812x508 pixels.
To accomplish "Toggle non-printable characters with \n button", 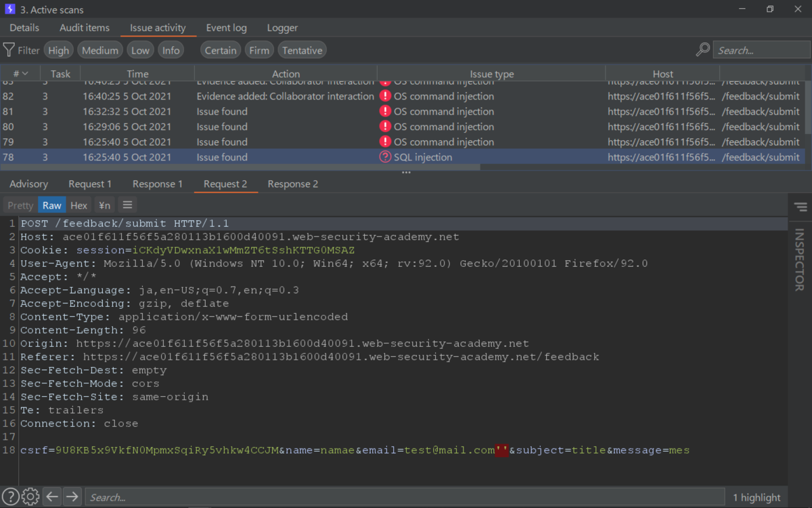I will tap(104, 205).
